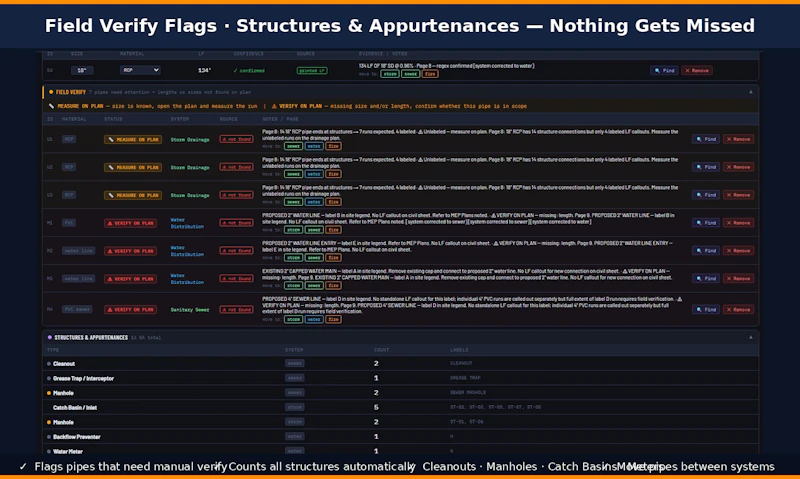Select the Manhole row labeled SEWER MANHOLE
The height and width of the screenshot is (479, 800).
coord(401,393)
